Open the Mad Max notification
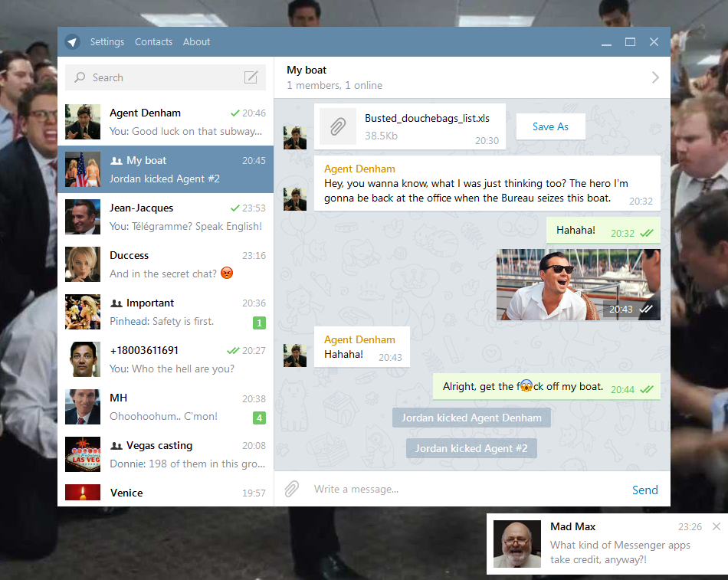 click(x=607, y=544)
